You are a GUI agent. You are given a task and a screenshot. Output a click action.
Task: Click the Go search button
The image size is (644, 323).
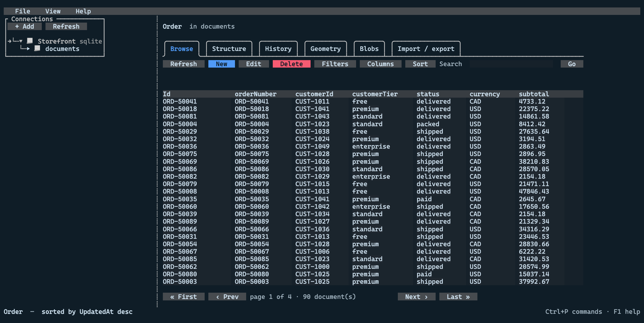click(572, 64)
